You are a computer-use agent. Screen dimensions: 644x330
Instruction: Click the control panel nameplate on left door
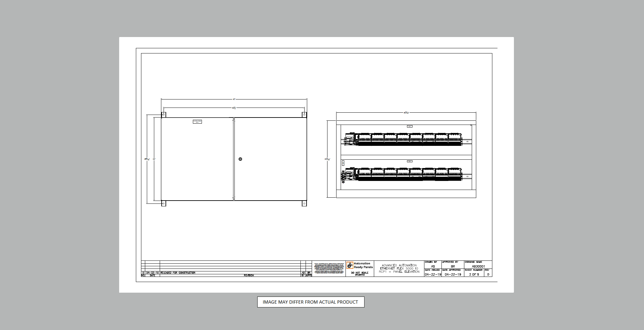pos(197,122)
